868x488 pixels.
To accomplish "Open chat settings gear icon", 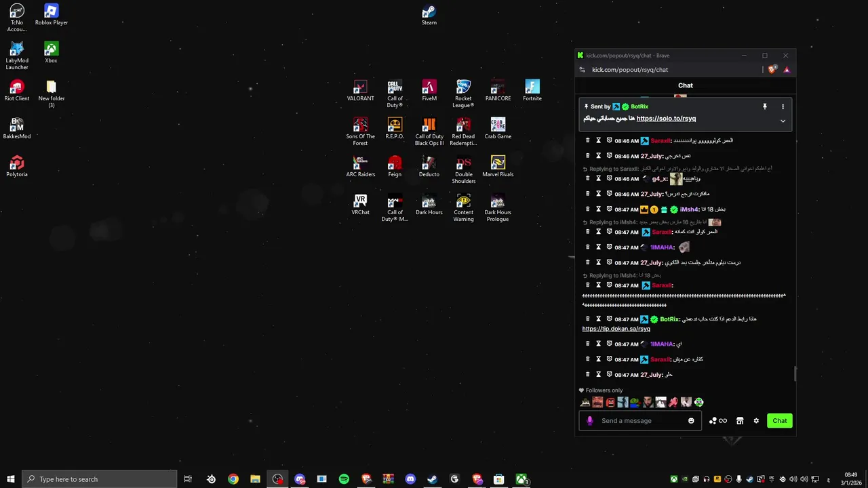I will 756,421.
